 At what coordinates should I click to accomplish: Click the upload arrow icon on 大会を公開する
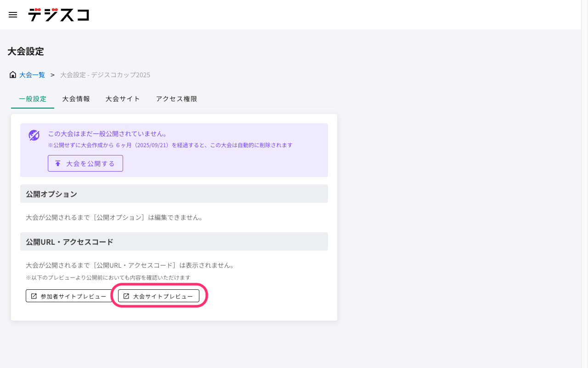click(58, 163)
